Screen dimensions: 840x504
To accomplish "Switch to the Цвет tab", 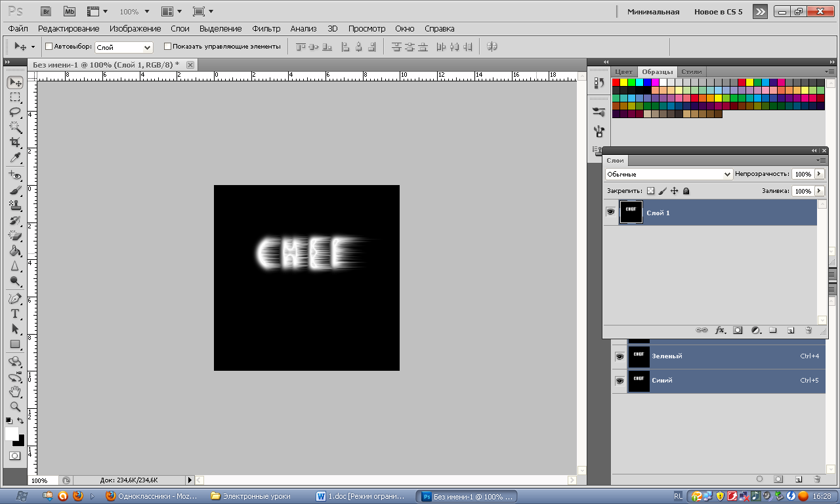I will point(624,72).
